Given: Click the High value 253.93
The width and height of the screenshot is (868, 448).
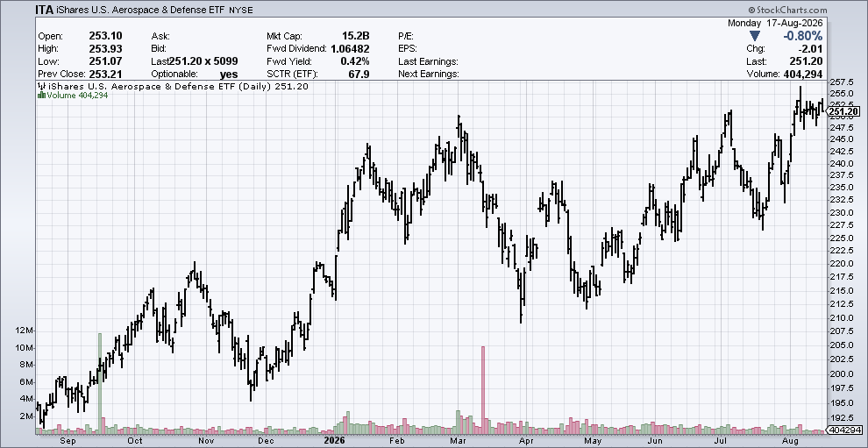Looking at the screenshot, I should point(106,49).
